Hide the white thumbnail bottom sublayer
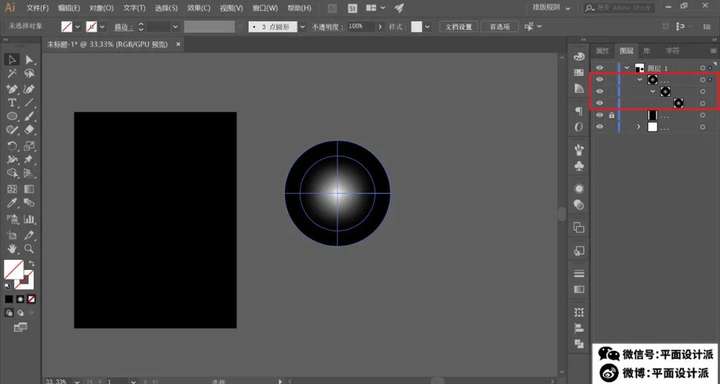 pyautogui.click(x=600, y=126)
